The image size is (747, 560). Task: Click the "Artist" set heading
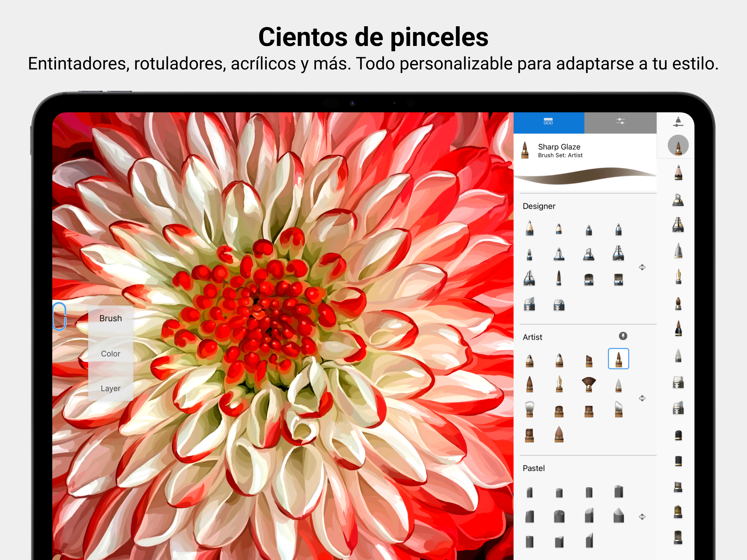click(533, 337)
